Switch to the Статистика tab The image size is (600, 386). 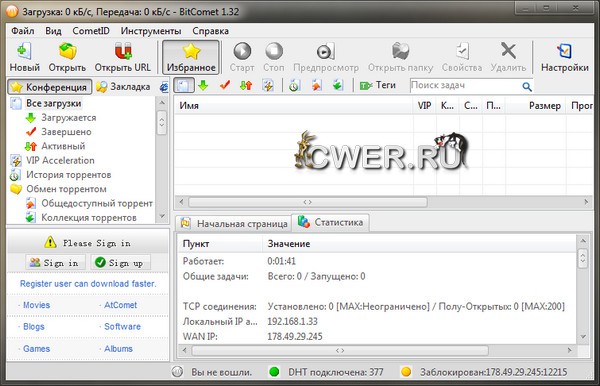point(331,222)
